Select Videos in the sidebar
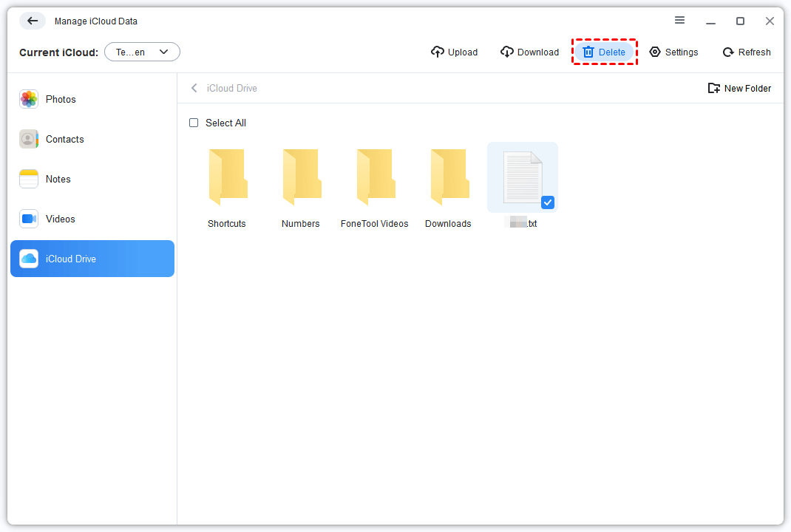This screenshot has height=532, width=791. coord(60,219)
